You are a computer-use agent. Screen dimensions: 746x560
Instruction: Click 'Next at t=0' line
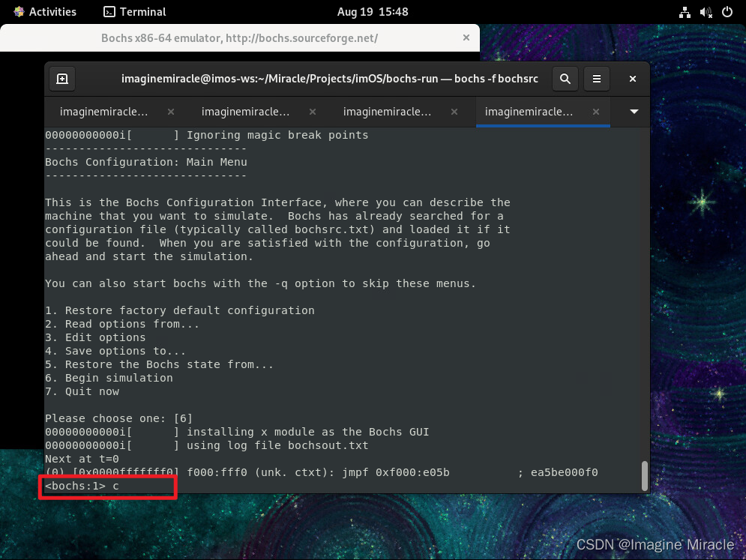point(82,459)
